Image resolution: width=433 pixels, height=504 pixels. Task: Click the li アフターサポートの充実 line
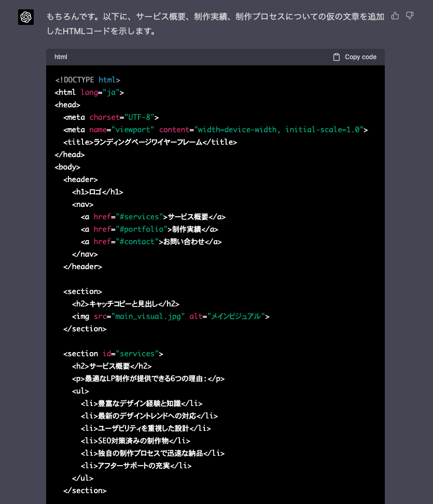tap(136, 466)
